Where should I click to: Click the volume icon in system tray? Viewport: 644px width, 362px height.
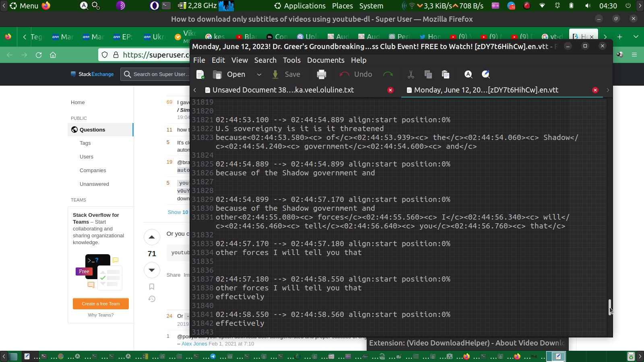pos(588,6)
